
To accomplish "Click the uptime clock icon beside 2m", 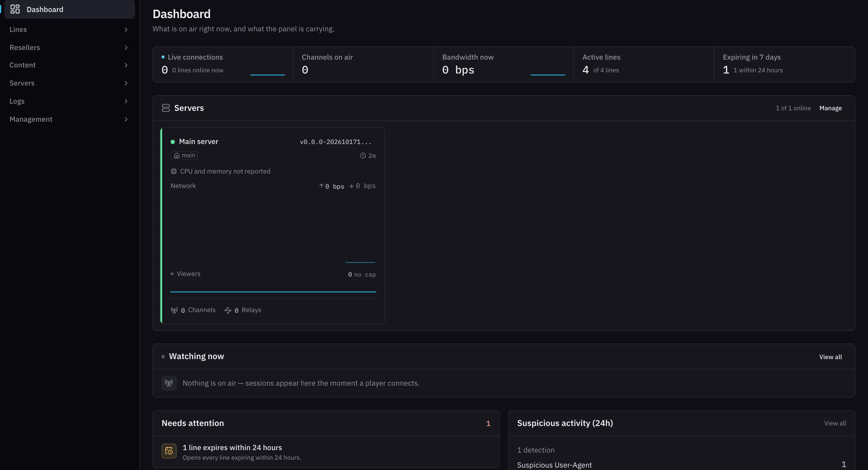I will coord(363,156).
